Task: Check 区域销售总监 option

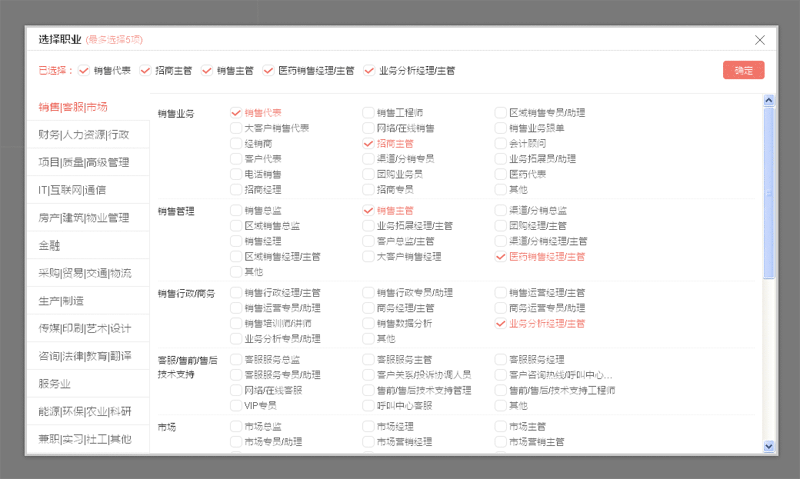Action: (x=236, y=225)
